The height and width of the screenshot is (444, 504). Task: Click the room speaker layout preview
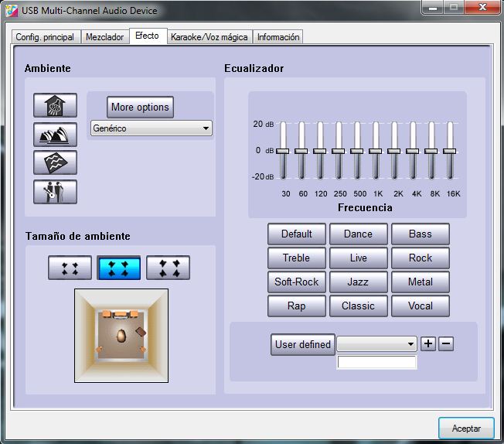click(x=121, y=336)
